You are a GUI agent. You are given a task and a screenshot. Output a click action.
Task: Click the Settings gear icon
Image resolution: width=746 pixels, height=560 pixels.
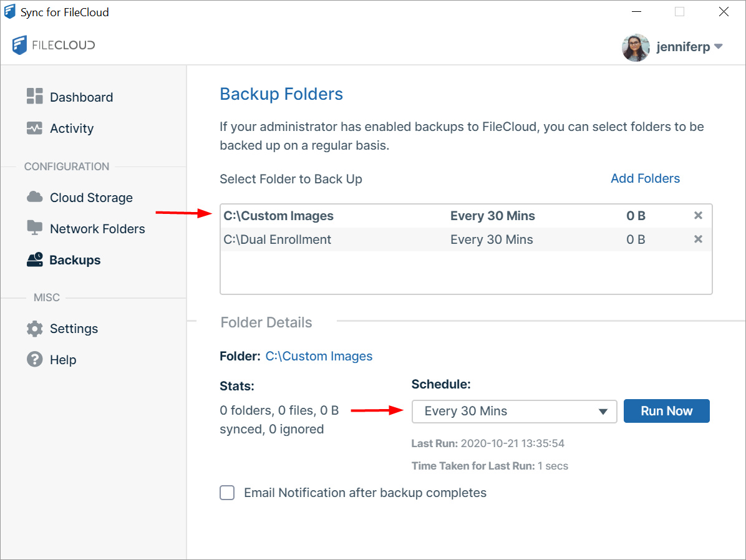coord(34,328)
